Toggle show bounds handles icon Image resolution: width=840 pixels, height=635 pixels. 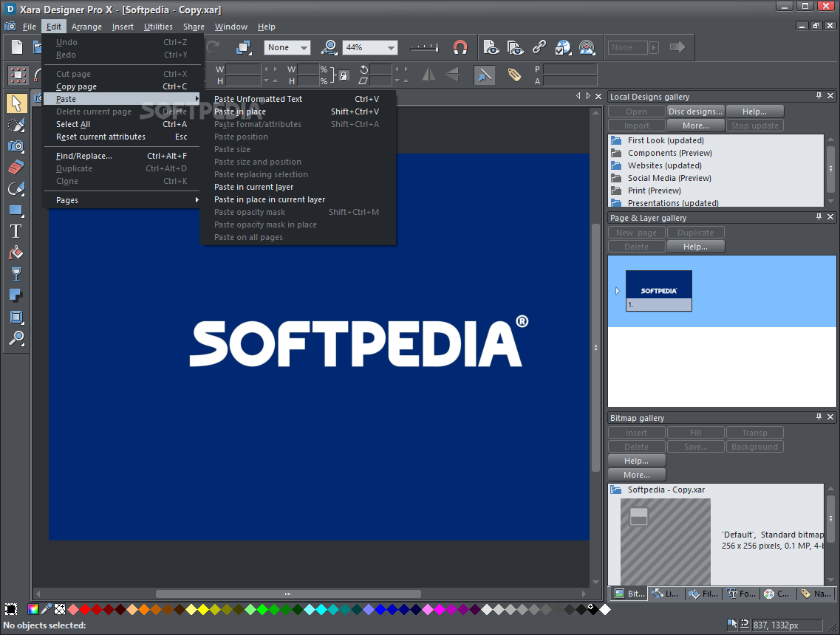coord(18,75)
